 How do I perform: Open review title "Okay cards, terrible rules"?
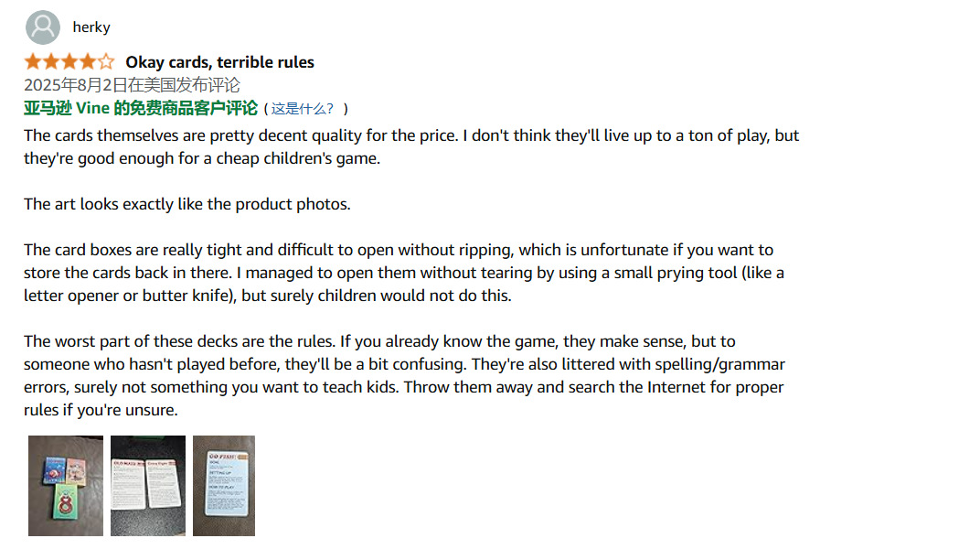coord(219,62)
